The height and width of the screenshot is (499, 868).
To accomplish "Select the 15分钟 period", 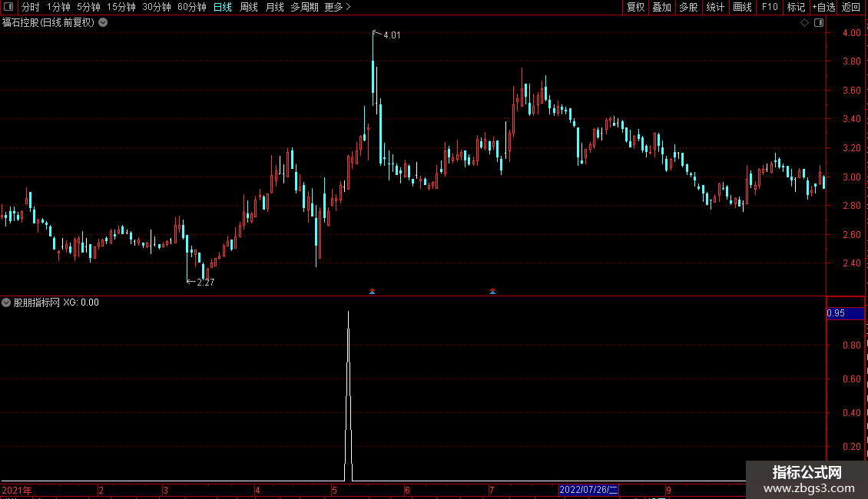I will [x=121, y=7].
